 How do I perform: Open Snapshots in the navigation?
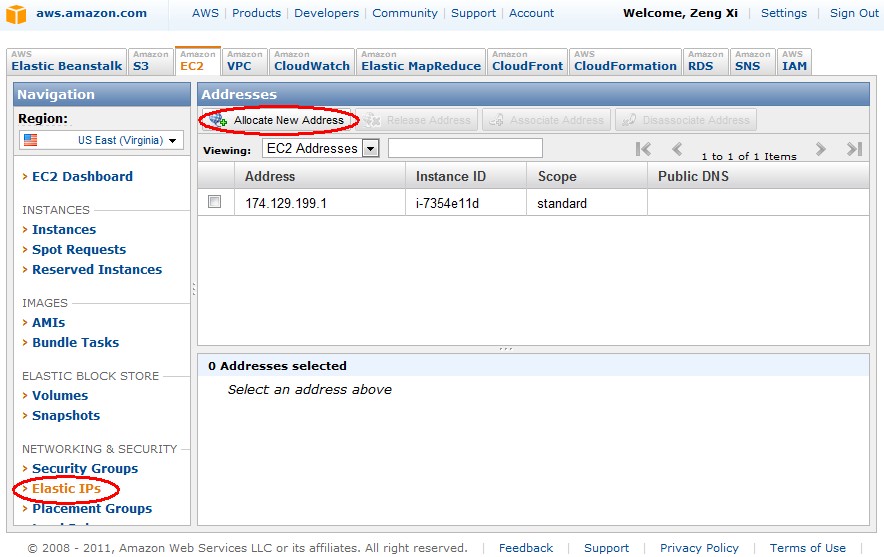(66, 415)
